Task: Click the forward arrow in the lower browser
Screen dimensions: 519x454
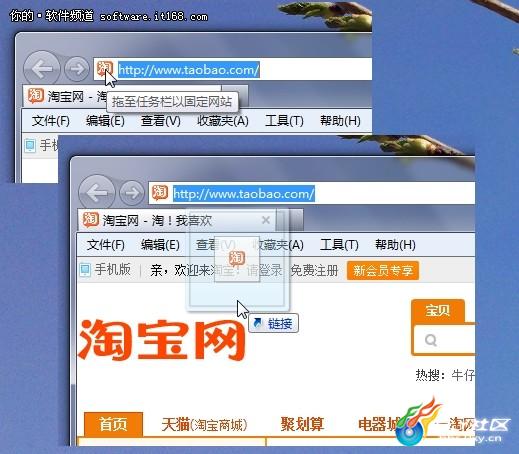Action: (x=132, y=193)
